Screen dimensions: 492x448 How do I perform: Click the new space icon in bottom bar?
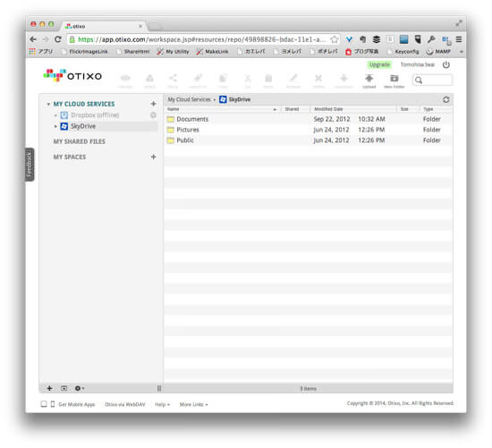point(64,388)
